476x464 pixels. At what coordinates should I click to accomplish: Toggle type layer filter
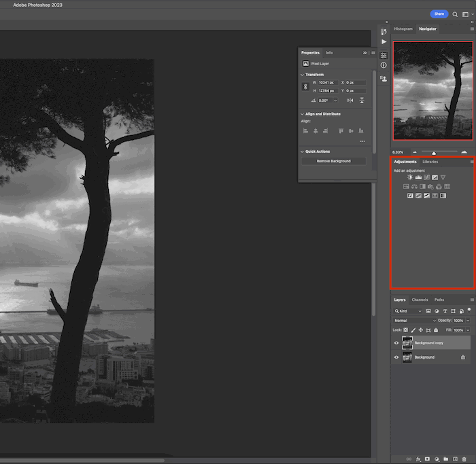click(x=445, y=311)
